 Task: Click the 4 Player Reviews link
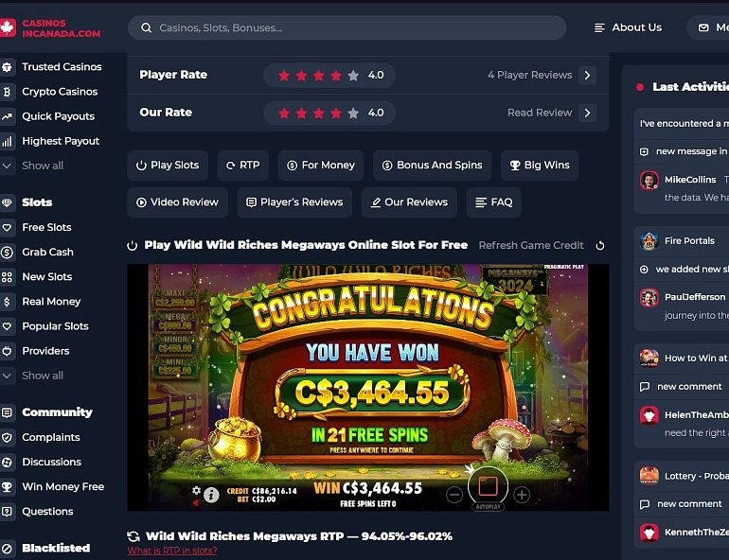[x=529, y=76]
